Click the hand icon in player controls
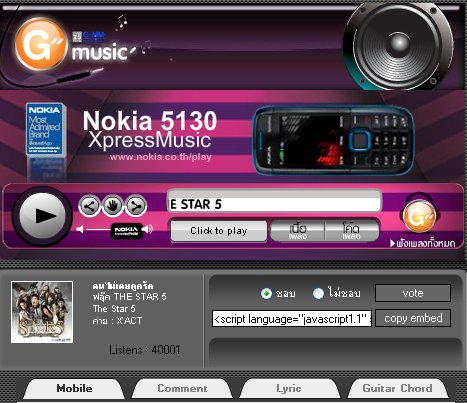This screenshot has height=403, width=467. (113, 206)
